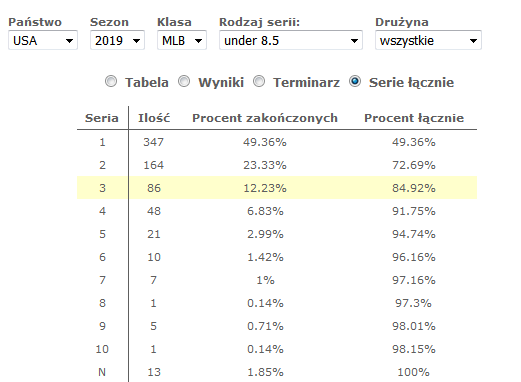Click the 72.69% cell in row 2
This screenshot has width=521, height=382.
point(414,165)
